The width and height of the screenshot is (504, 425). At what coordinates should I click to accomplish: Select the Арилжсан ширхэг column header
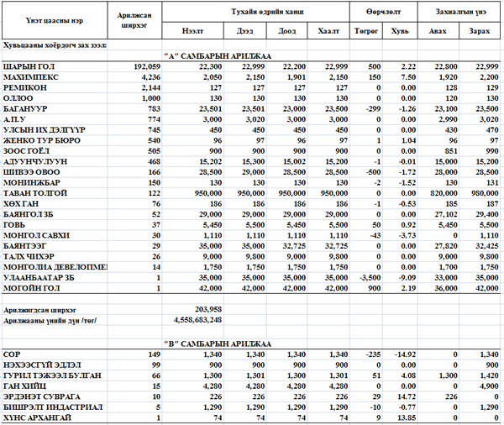(x=137, y=19)
